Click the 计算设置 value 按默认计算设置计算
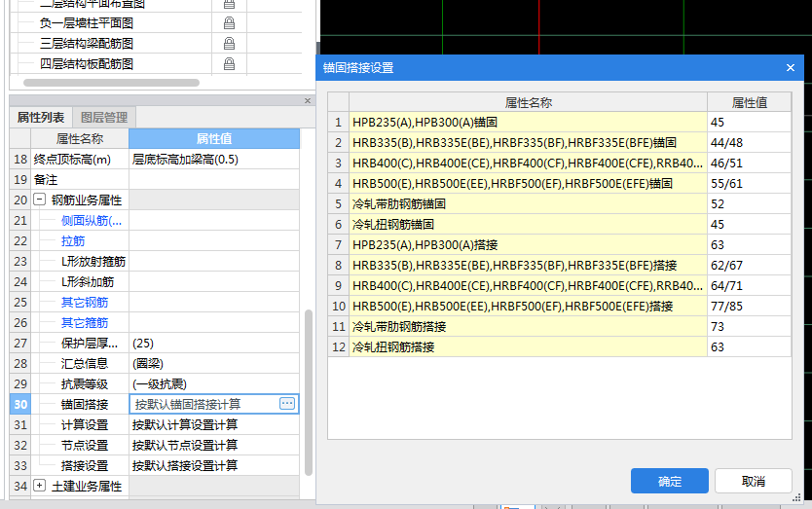 pyautogui.click(x=214, y=424)
